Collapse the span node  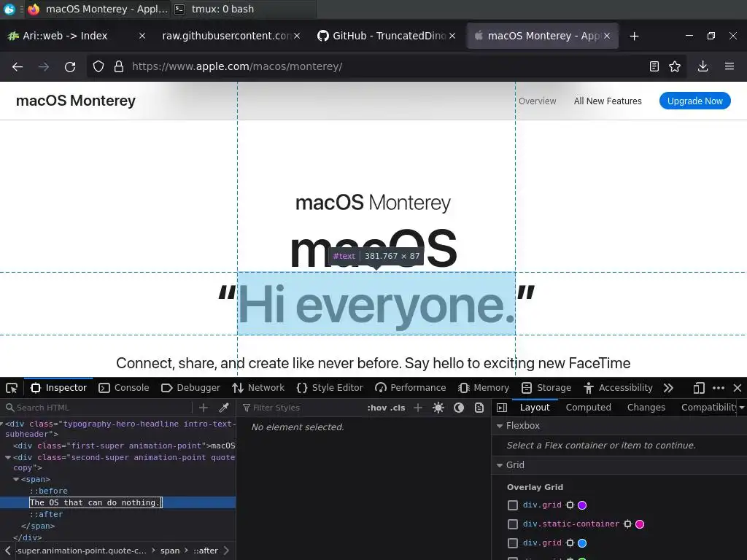(x=16, y=480)
